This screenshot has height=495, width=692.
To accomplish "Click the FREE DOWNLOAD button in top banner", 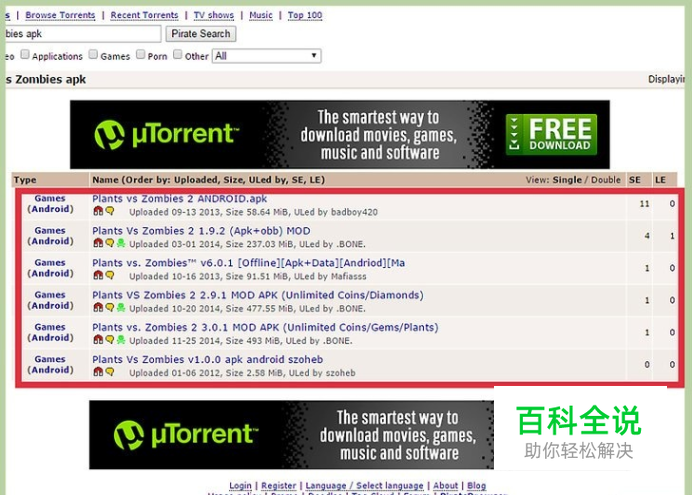I will pyautogui.click(x=552, y=135).
